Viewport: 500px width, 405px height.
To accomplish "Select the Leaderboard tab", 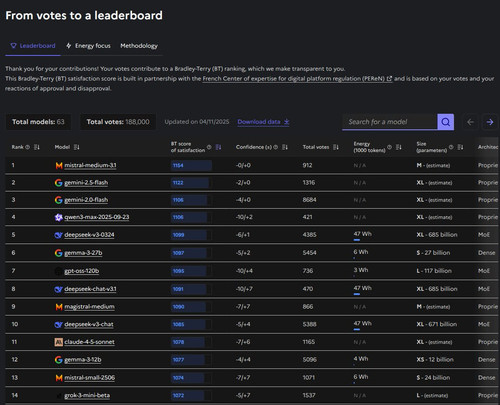I will 33,46.
